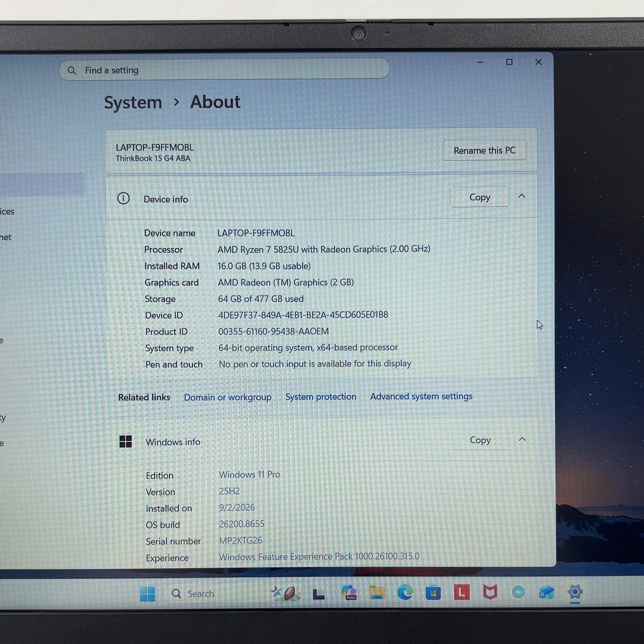Click the Windows logo beside Windows info
The width and height of the screenshot is (644, 644).
tap(126, 442)
